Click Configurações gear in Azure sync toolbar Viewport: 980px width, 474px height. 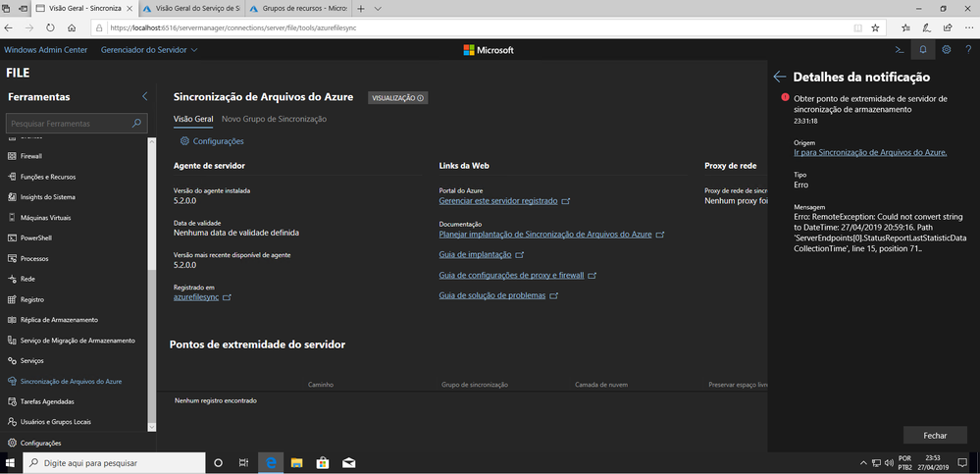coord(212,141)
